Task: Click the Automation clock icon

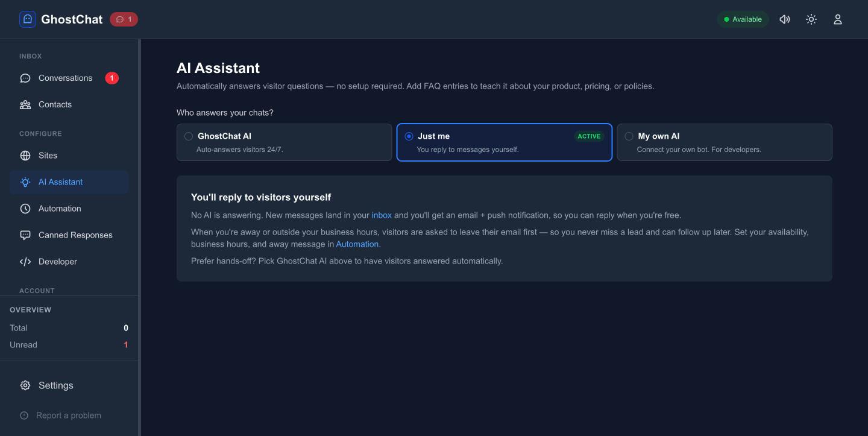Action: pos(25,209)
